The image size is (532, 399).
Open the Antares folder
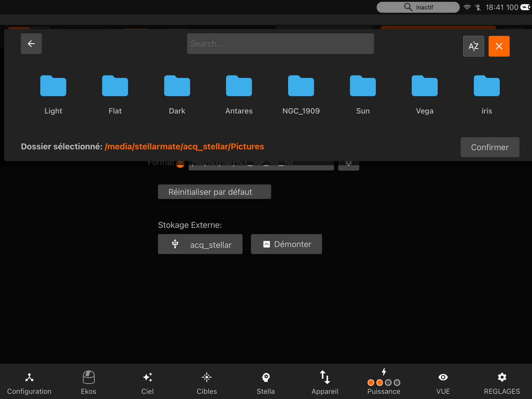[x=239, y=95]
